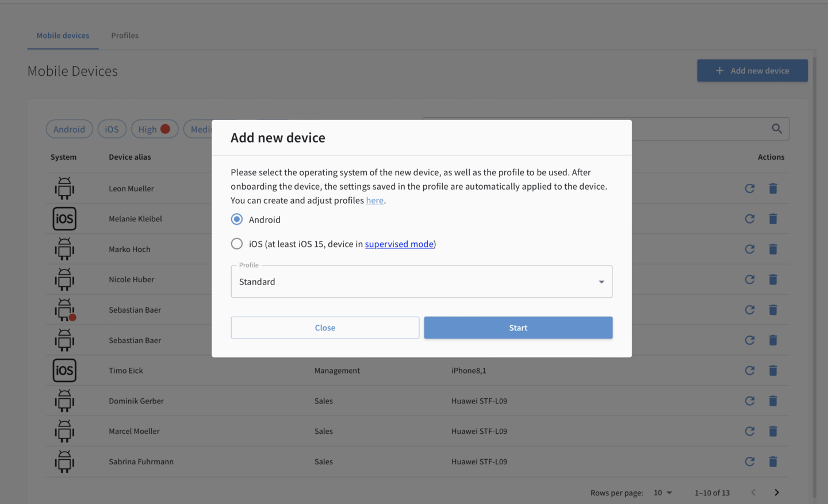Toggle the Android filter chip

[x=69, y=129]
